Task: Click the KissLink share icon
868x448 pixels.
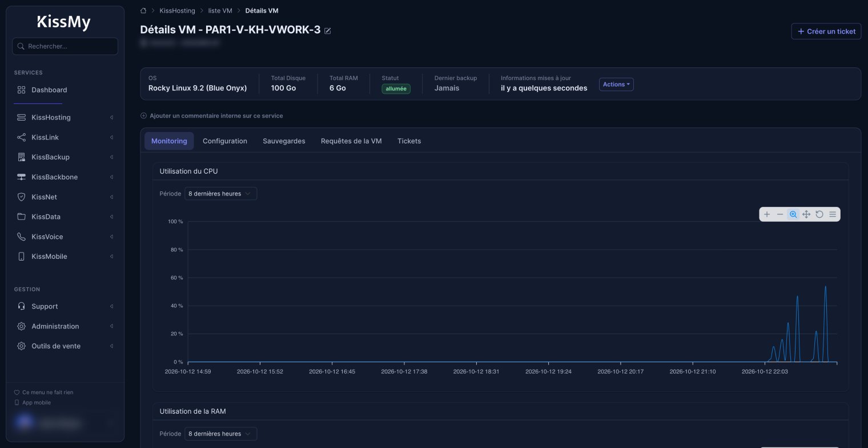Action: (x=22, y=137)
